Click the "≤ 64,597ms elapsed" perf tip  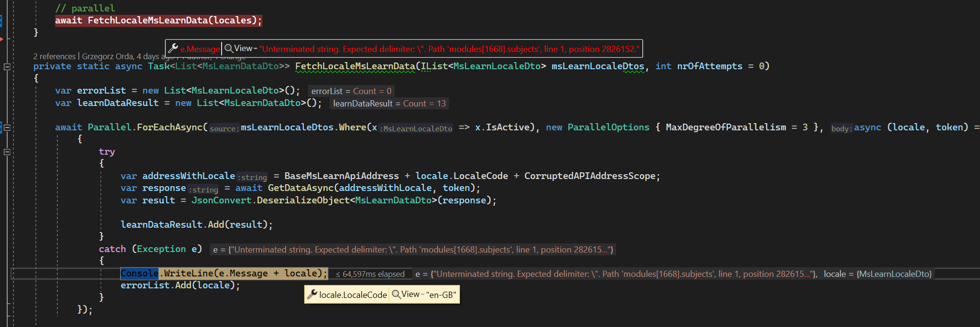click(x=370, y=274)
